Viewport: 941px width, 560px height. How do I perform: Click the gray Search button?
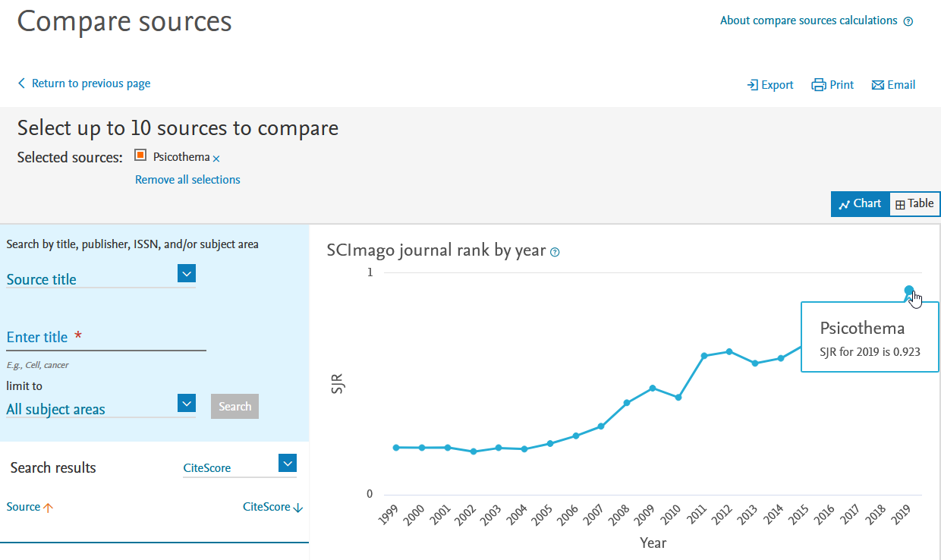click(x=234, y=406)
